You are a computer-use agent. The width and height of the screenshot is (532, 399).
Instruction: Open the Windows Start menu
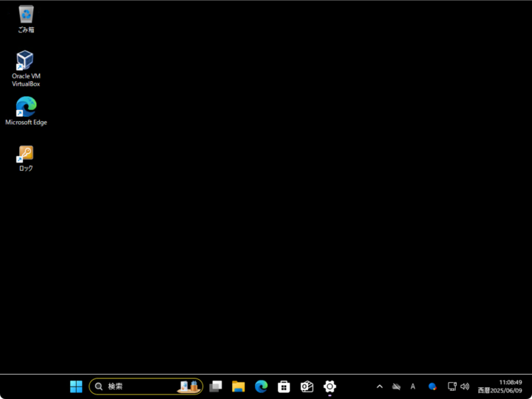[76, 386]
